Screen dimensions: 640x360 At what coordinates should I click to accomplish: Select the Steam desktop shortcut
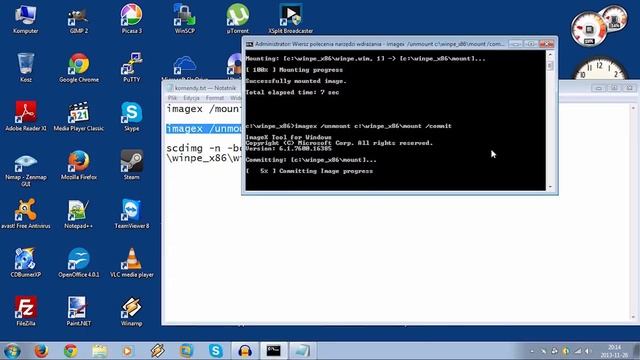click(131, 165)
